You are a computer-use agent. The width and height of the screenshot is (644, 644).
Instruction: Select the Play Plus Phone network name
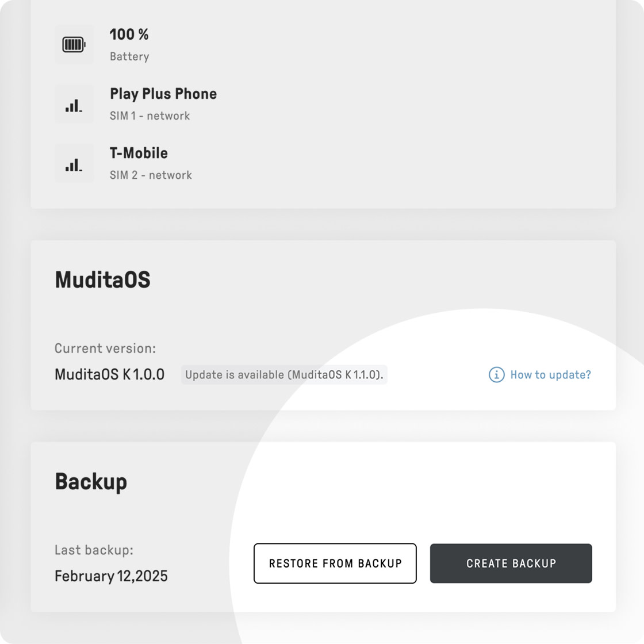[x=163, y=94]
